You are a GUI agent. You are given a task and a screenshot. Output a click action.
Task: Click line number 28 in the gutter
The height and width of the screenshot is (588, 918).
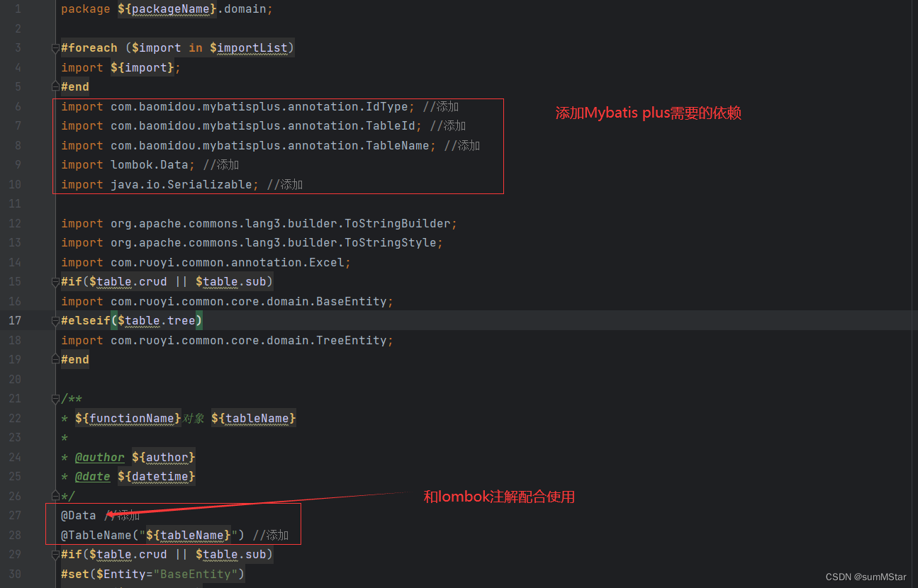click(x=15, y=535)
